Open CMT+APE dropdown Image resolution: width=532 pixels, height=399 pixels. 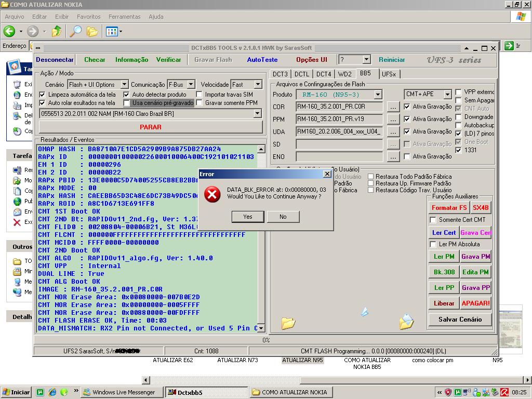tap(447, 94)
